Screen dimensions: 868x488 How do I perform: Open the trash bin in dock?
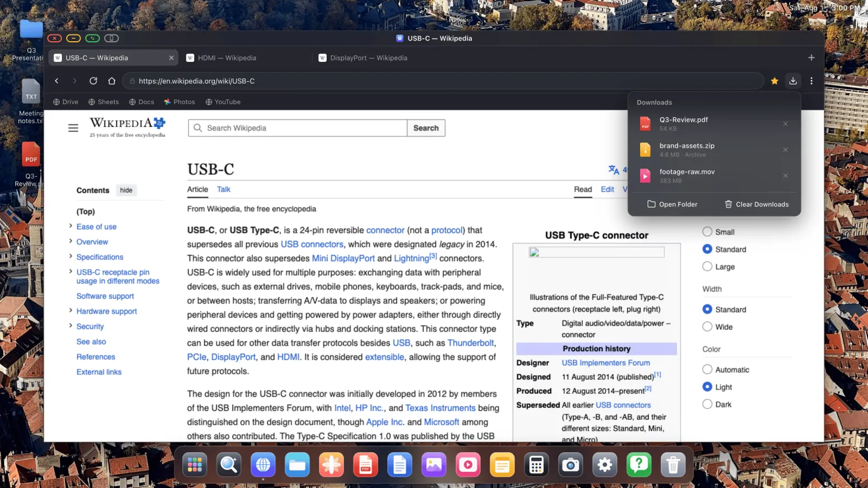tap(673, 465)
